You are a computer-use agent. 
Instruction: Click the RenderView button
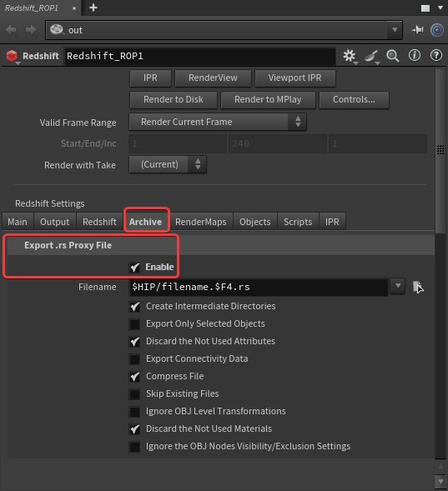click(213, 78)
